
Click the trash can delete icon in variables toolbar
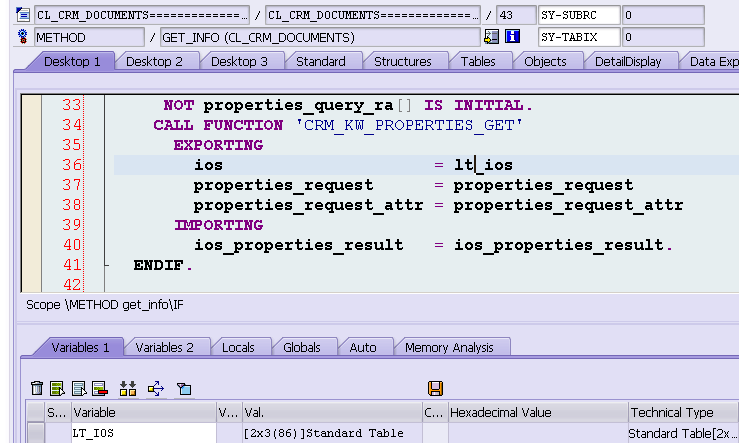coord(37,388)
